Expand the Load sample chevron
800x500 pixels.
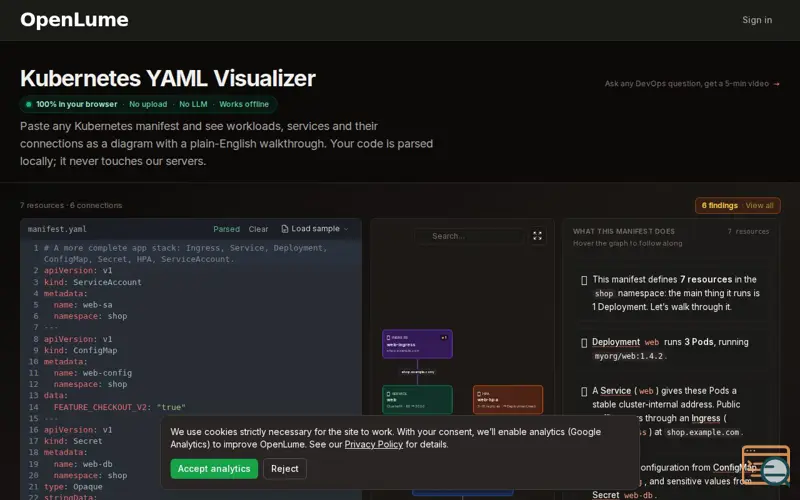click(x=346, y=229)
